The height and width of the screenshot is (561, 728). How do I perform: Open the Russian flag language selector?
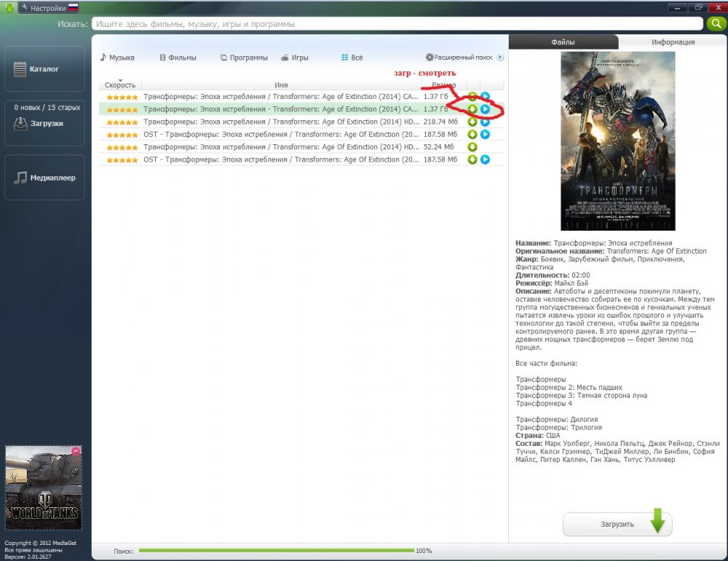pyautogui.click(x=74, y=7)
